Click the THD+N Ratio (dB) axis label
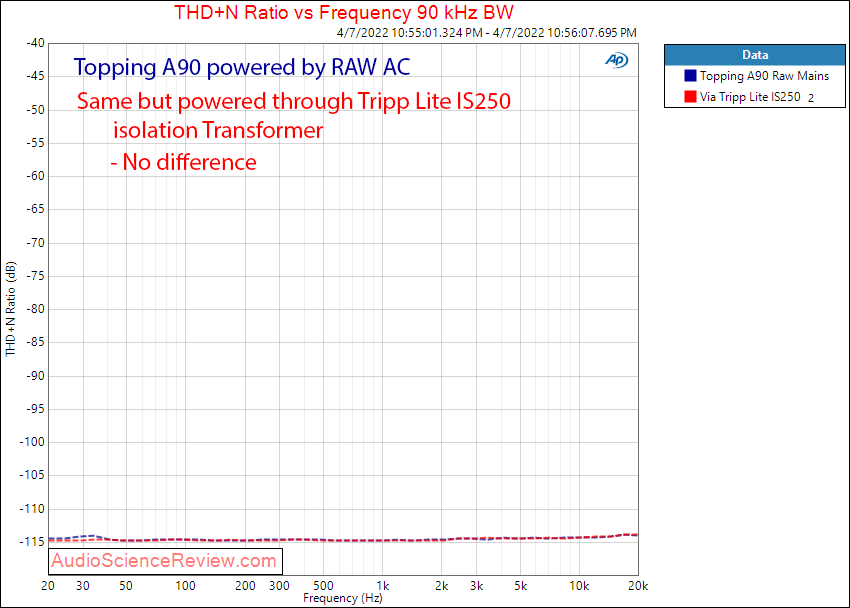 [10, 309]
